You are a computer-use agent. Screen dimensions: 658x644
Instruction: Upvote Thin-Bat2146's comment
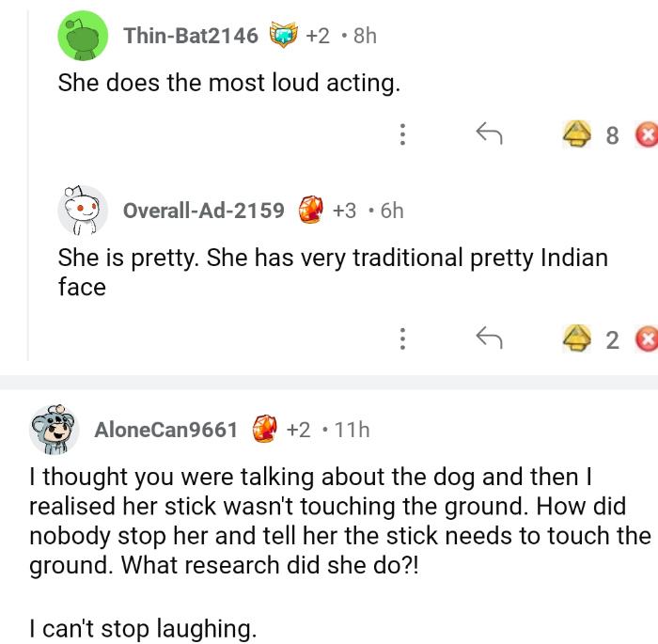coord(573,135)
